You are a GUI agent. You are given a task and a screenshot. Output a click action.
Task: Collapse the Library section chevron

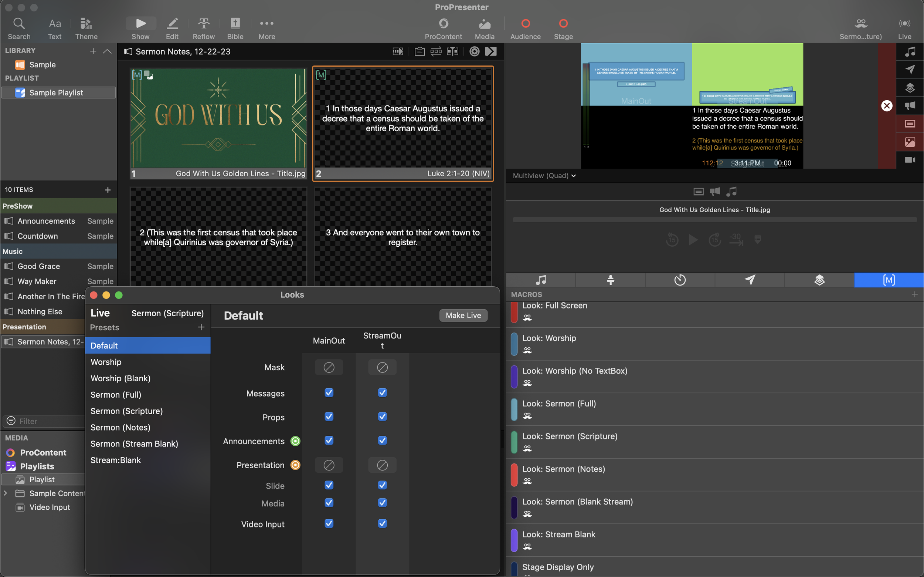click(x=107, y=51)
